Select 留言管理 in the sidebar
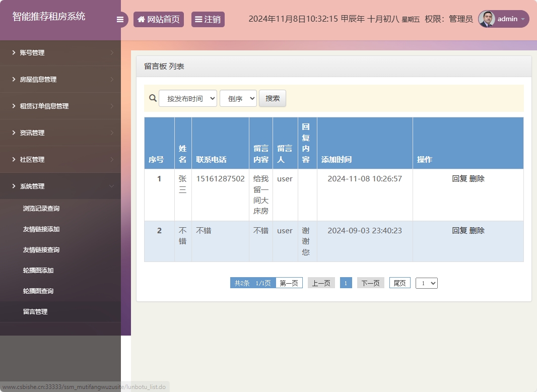 click(35, 312)
